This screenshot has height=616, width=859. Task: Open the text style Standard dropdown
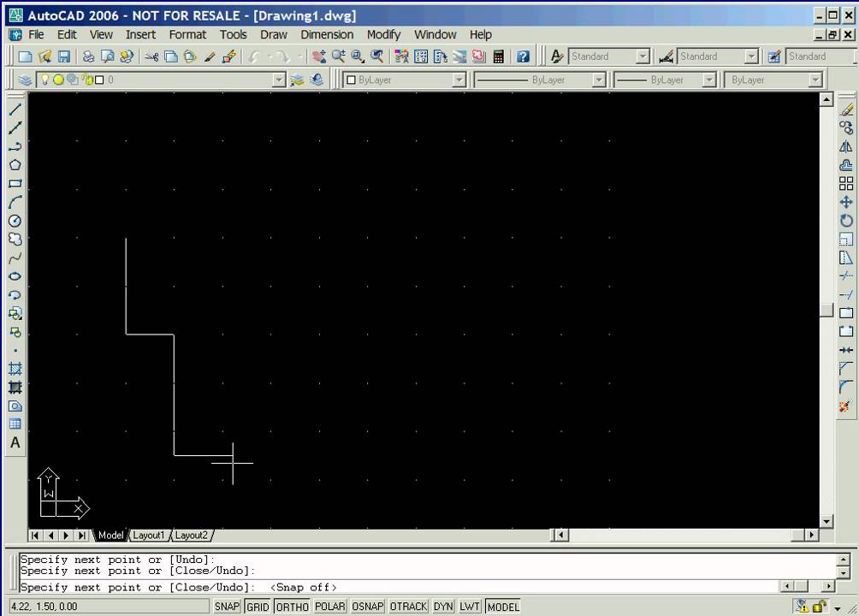pos(643,56)
